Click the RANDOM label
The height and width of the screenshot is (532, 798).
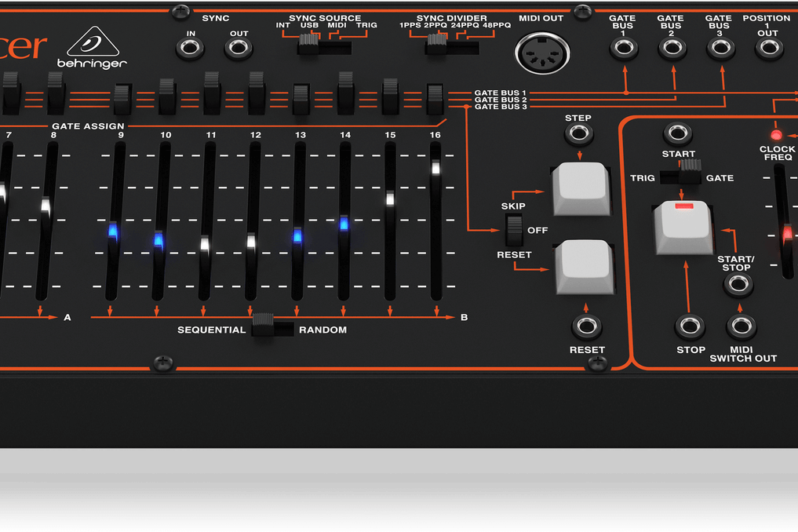coord(322,330)
